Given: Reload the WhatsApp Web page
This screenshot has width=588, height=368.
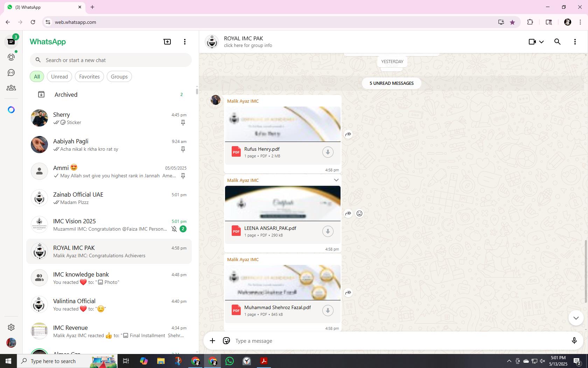Looking at the screenshot, I should pos(33,22).
